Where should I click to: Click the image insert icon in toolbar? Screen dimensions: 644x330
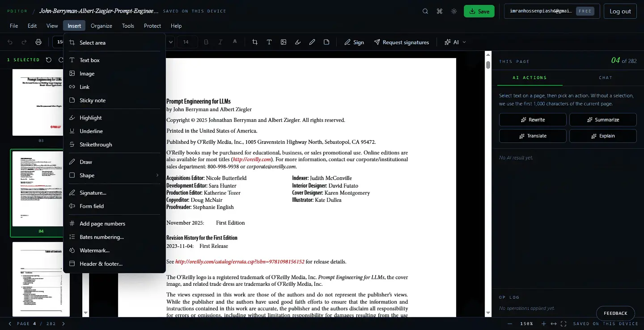(x=284, y=42)
